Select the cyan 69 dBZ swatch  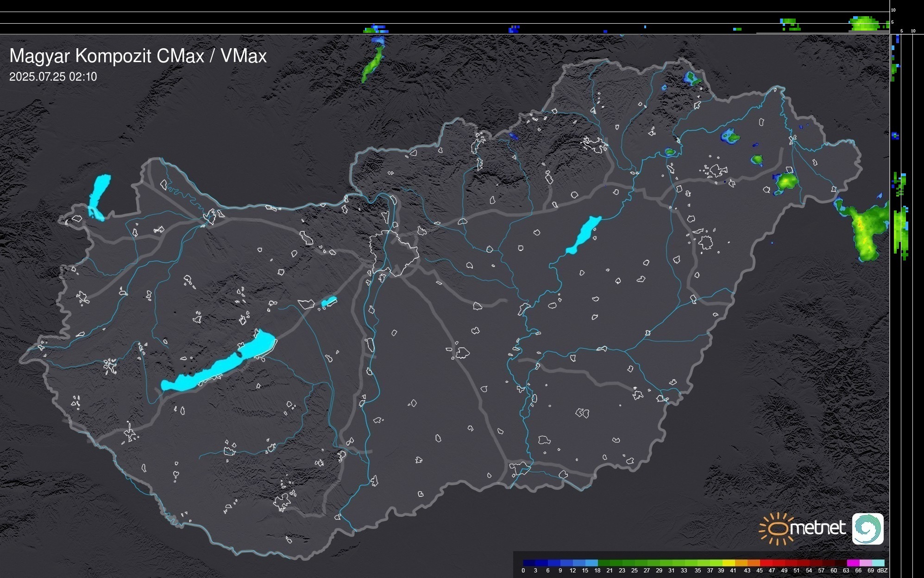(878, 563)
